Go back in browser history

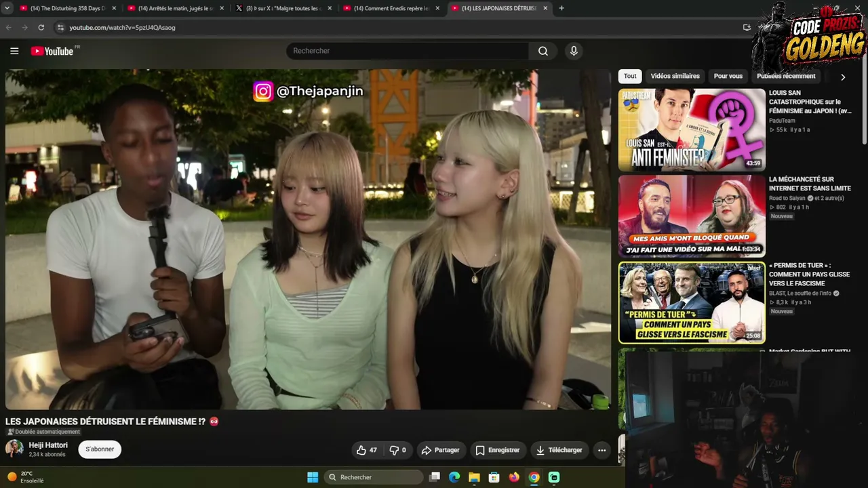pos(9,28)
